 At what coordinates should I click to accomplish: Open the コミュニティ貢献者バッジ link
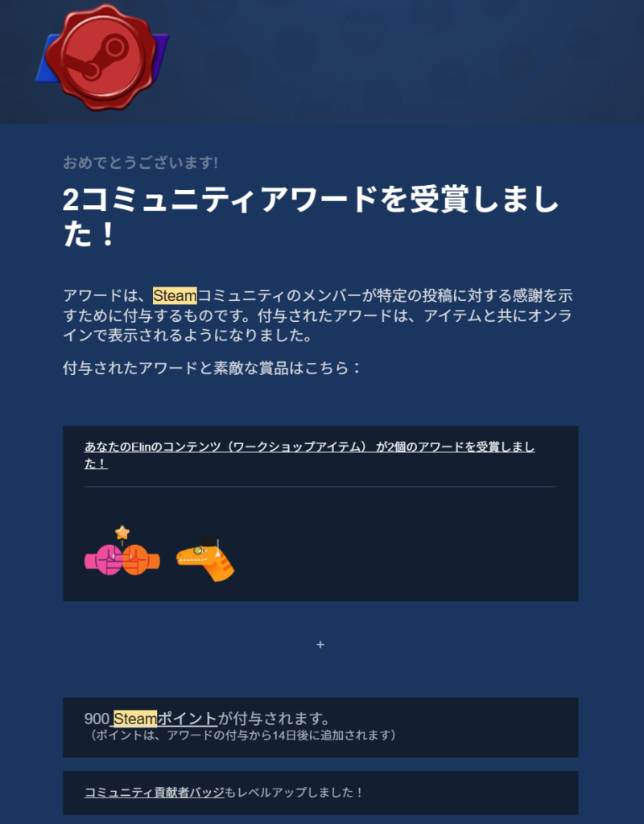tap(155, 792)
